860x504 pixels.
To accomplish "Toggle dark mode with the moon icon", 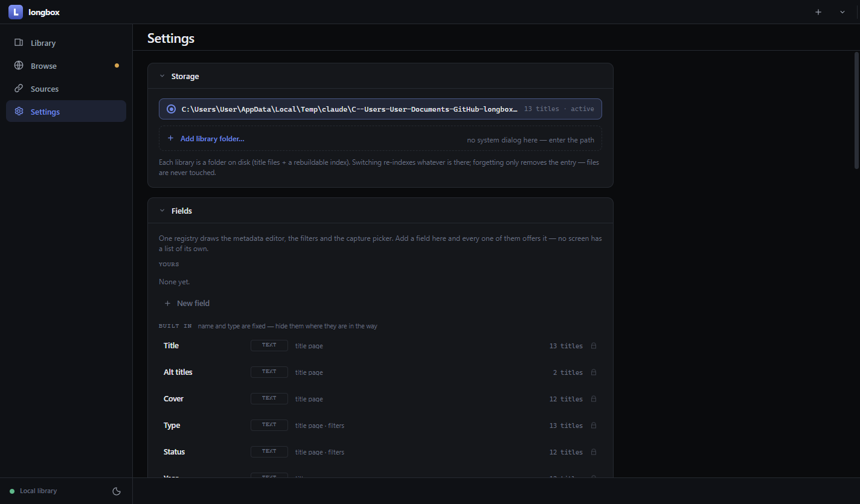I will (x=117, y=491).
